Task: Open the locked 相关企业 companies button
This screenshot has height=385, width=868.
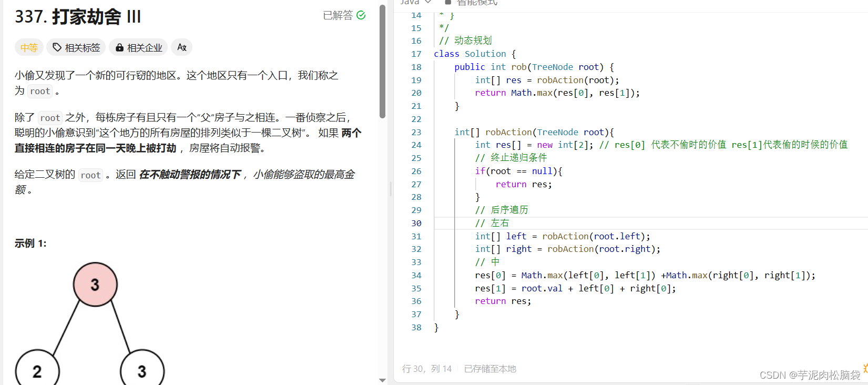Action: [138, 47]
